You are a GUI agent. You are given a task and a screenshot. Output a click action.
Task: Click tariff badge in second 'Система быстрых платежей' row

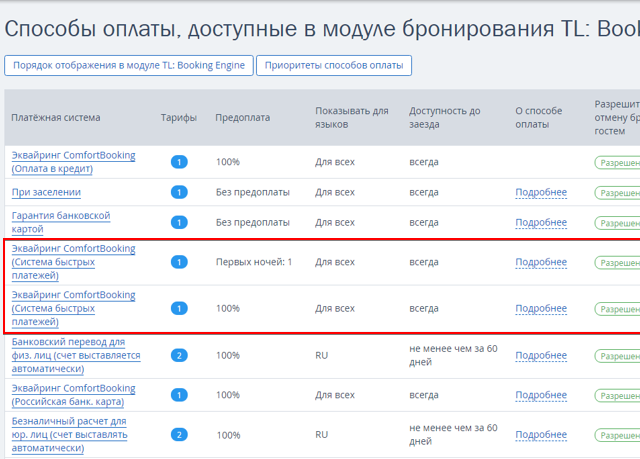tap(179, 308)
